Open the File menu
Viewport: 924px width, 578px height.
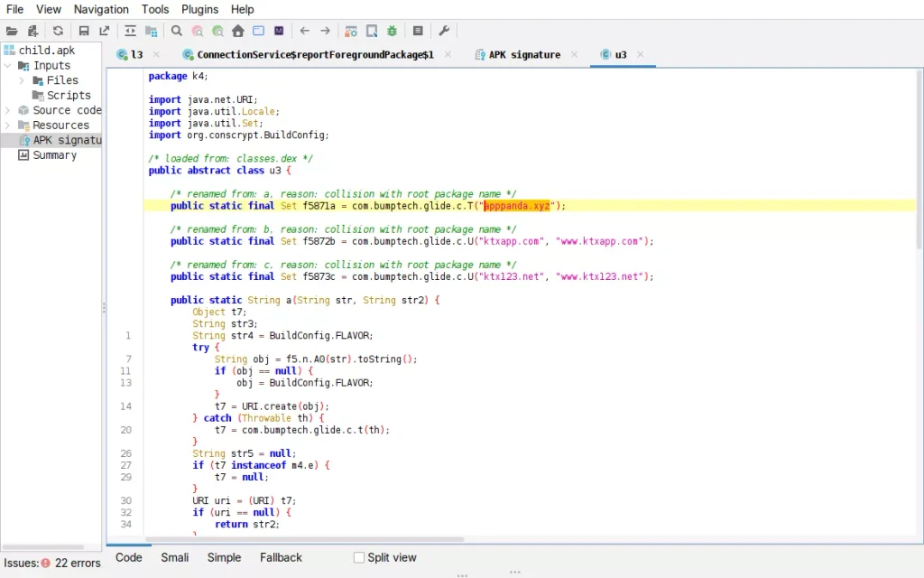point(14,9)
